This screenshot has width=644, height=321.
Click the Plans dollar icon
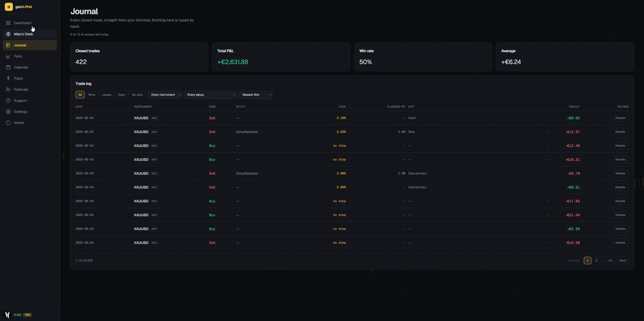point(8,78)
